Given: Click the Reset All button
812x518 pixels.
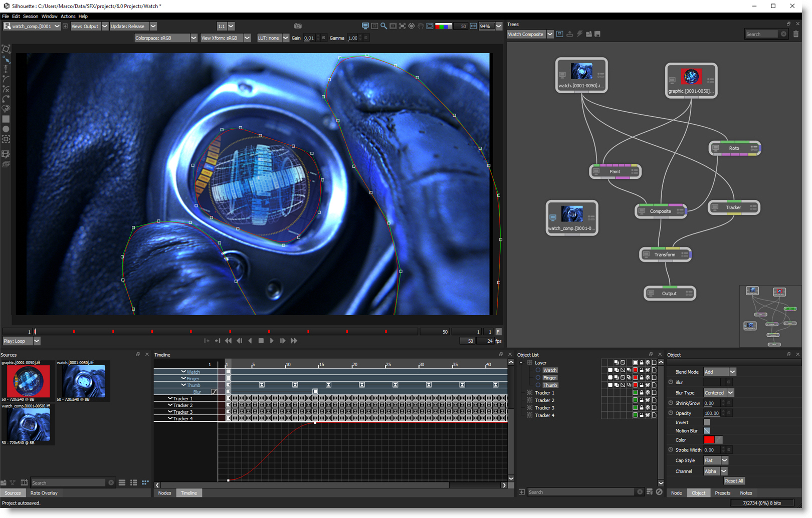Looking at the screenshot, I should [x=733, y=481].
